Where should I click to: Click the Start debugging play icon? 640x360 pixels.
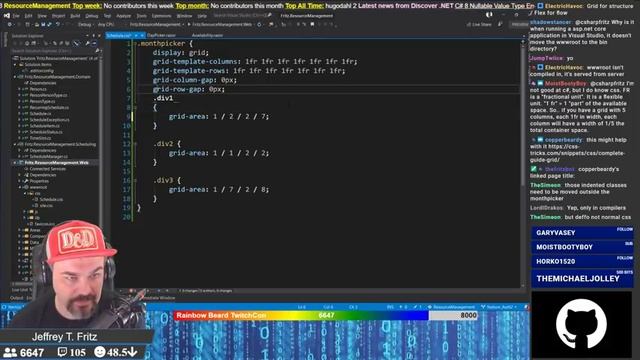189,24
